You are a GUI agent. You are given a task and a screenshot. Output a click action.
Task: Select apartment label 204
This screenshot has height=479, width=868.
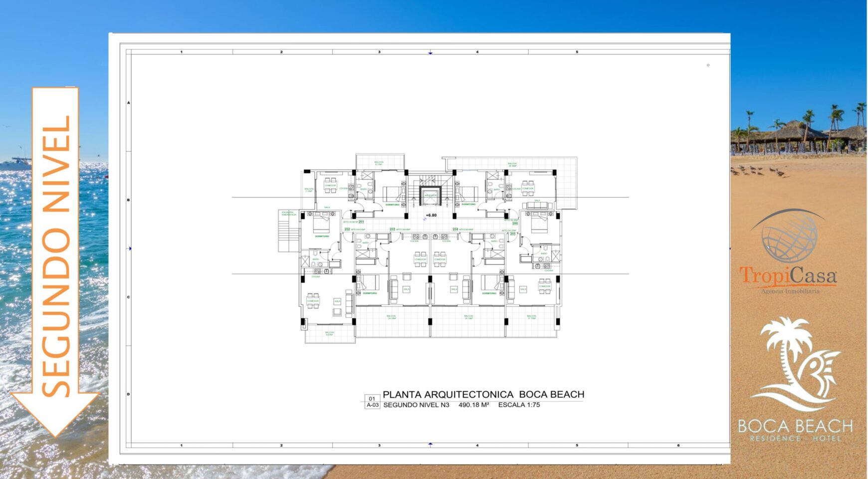click(x=455, y=230)
